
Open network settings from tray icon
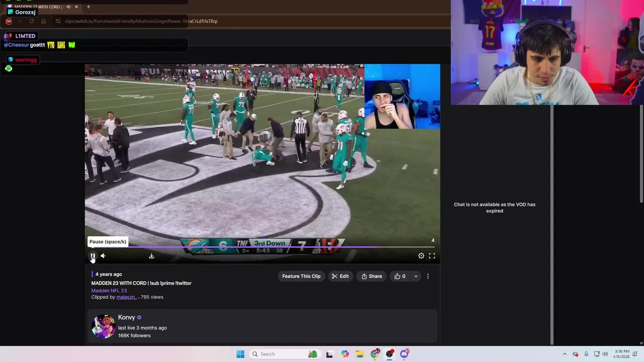(x=597, y=354)
